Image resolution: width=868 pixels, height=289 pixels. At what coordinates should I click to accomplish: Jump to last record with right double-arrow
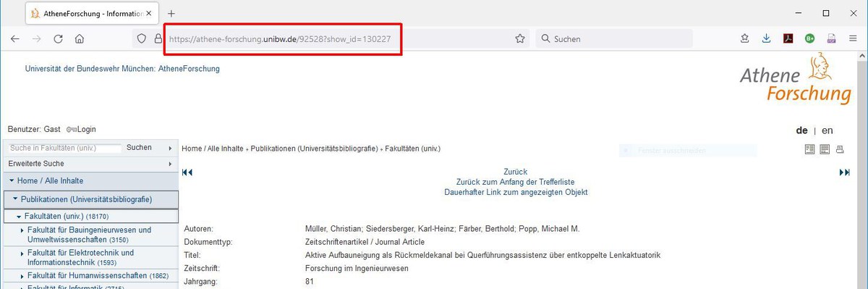pos(844,172)
